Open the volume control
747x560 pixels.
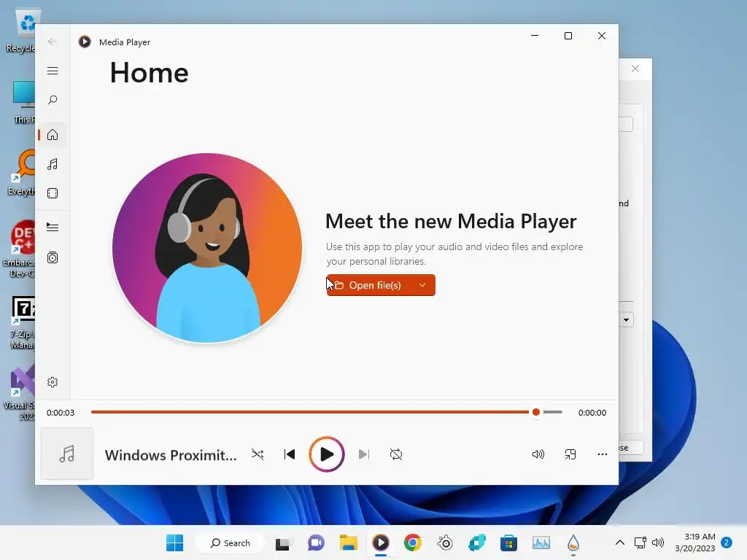[x=538, y=454]
